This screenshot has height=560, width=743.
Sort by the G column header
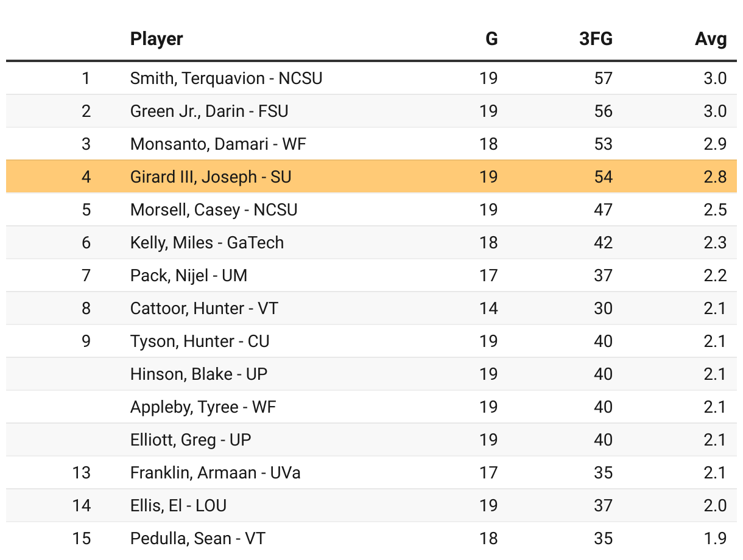coord(491,39)
